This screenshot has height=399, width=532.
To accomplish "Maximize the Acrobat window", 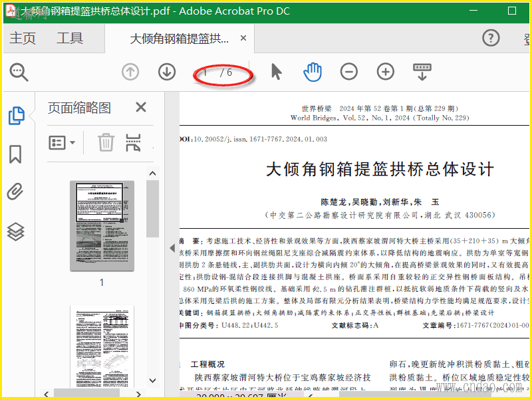I will 512,11.
